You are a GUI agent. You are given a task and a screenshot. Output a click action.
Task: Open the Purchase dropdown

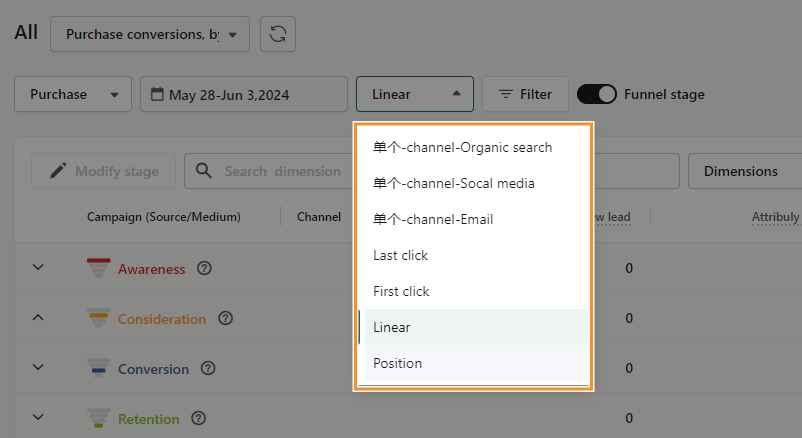pos(73,94)
